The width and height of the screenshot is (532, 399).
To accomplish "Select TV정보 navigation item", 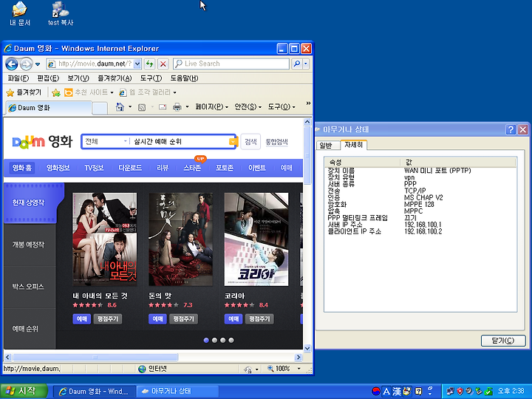I will [94, 168].
